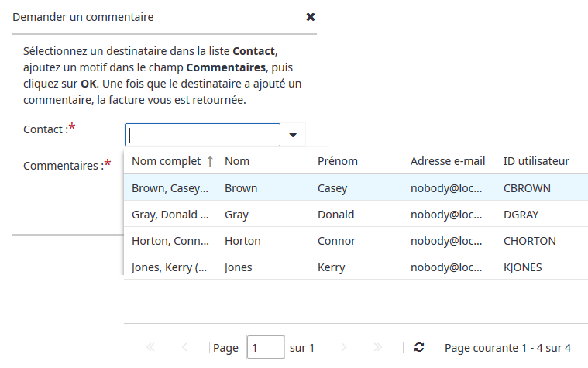Click the ID utilisateur column header

point(536,161)
